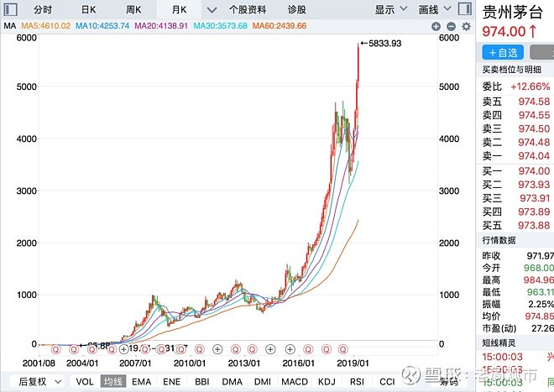
Task: Select the 买一 974.00 bid row
Action: [516, 171]
